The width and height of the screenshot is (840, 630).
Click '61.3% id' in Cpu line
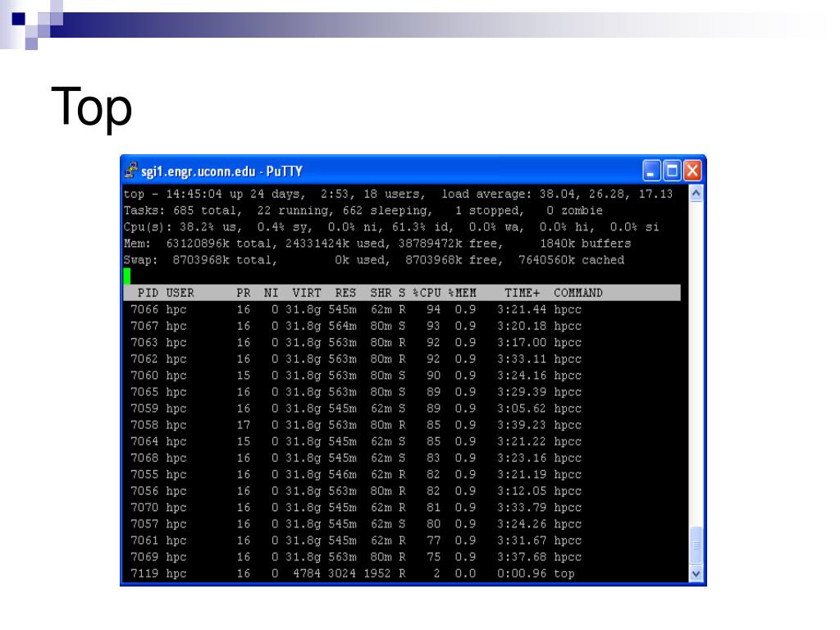[422, 227]
